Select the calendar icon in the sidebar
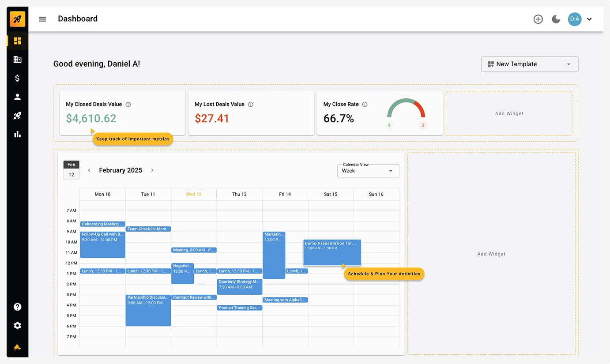Viewport: 610px width, 364px height. click(17, 59)
